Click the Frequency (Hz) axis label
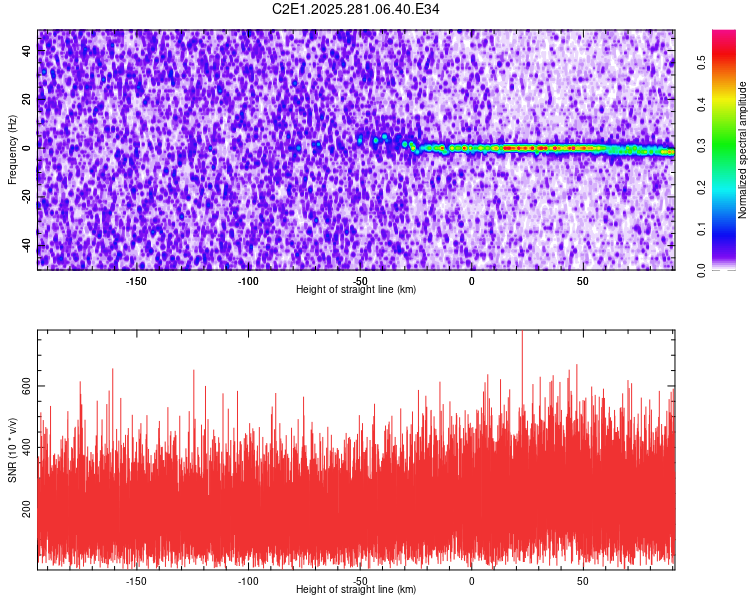This screenshot has width=750, height=600. 12,148
